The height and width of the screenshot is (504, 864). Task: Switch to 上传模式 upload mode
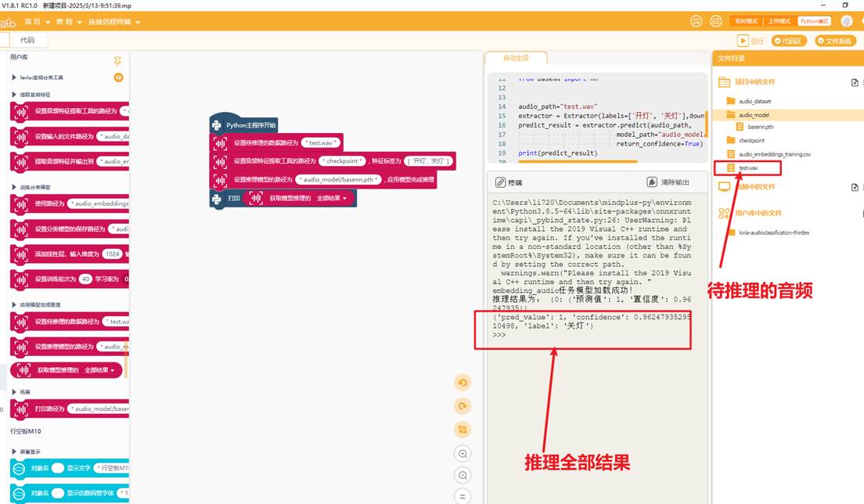click(779, 21)
